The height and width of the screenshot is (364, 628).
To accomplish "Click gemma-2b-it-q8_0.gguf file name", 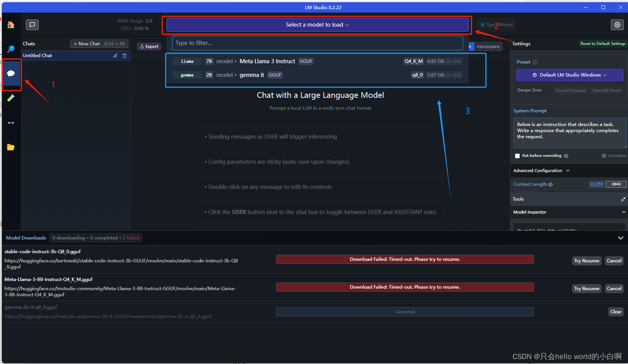I will [31, 307].
